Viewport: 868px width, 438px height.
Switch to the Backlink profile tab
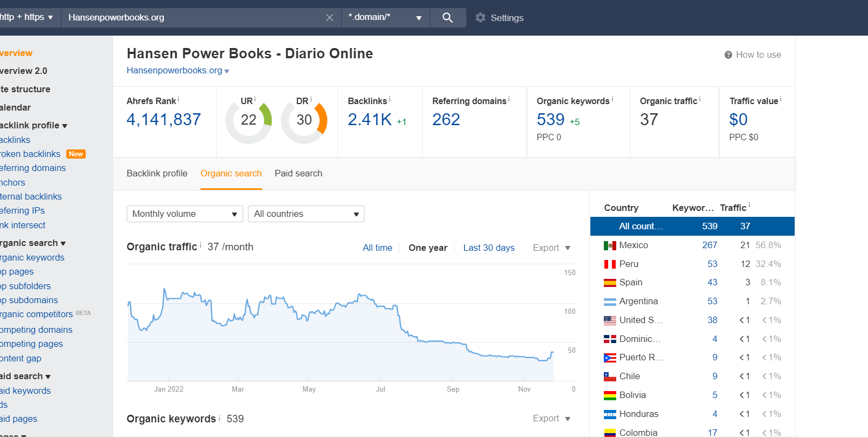(x=157, y=173)
